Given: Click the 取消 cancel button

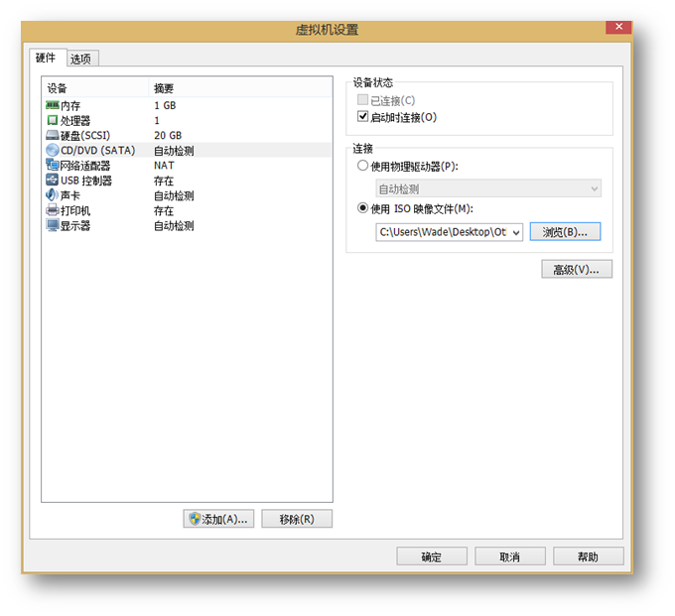Looking at the screenshot, I should [510, 556].
